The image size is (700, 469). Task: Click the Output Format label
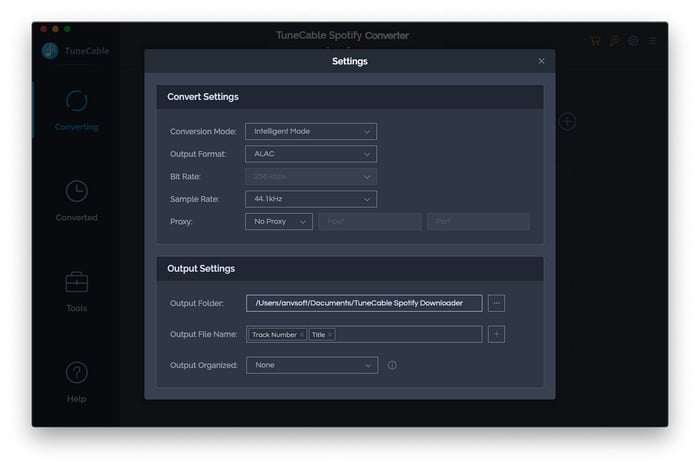tap(198, 154)
